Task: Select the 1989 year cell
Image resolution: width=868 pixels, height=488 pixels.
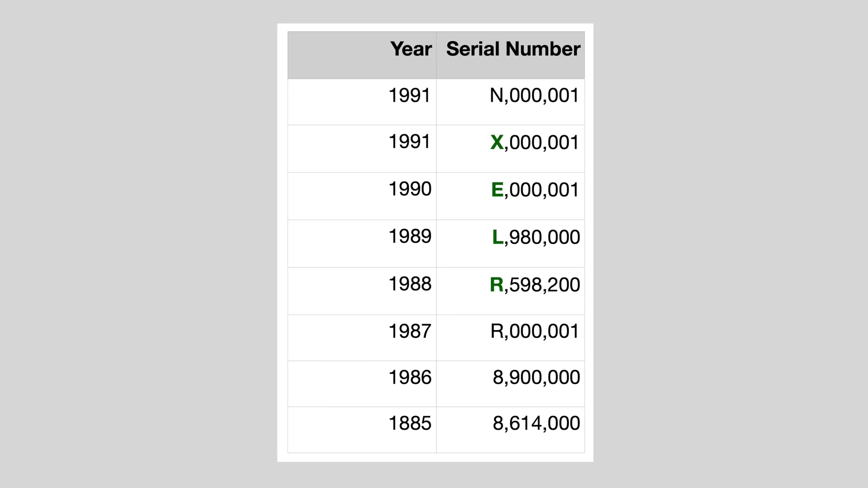Action: [362, 244]
